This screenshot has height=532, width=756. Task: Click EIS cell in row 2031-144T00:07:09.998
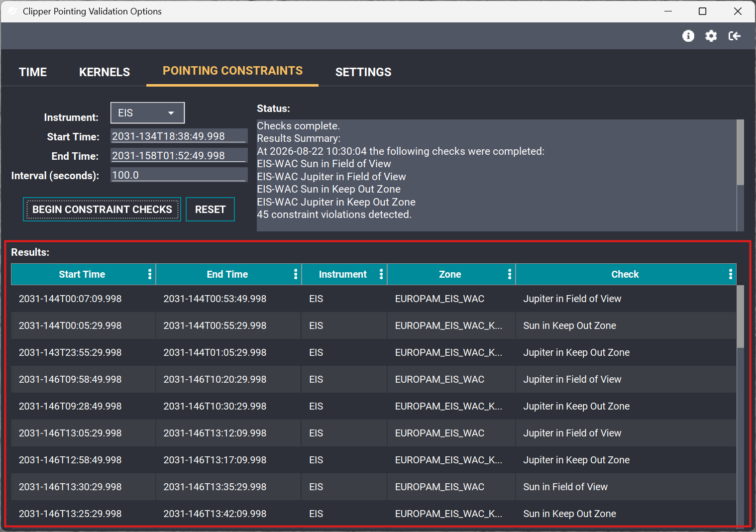[344, 299]
